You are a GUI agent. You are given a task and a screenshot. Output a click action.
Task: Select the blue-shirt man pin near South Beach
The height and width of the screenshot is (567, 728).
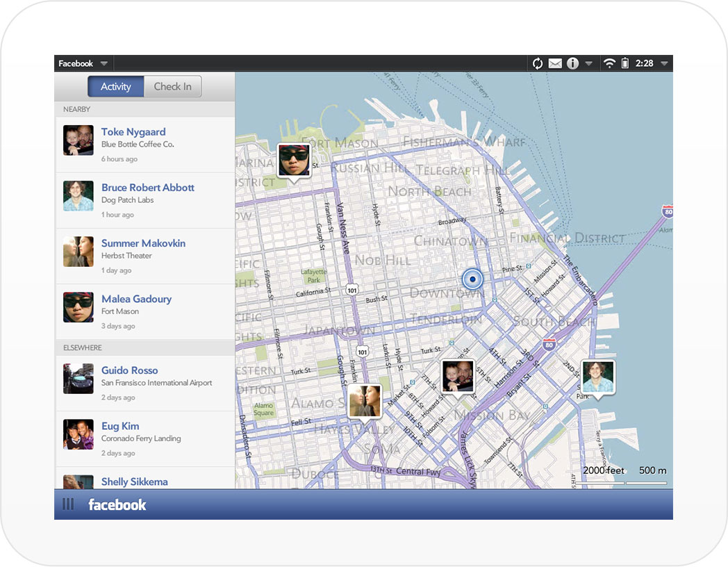[598, 377]
